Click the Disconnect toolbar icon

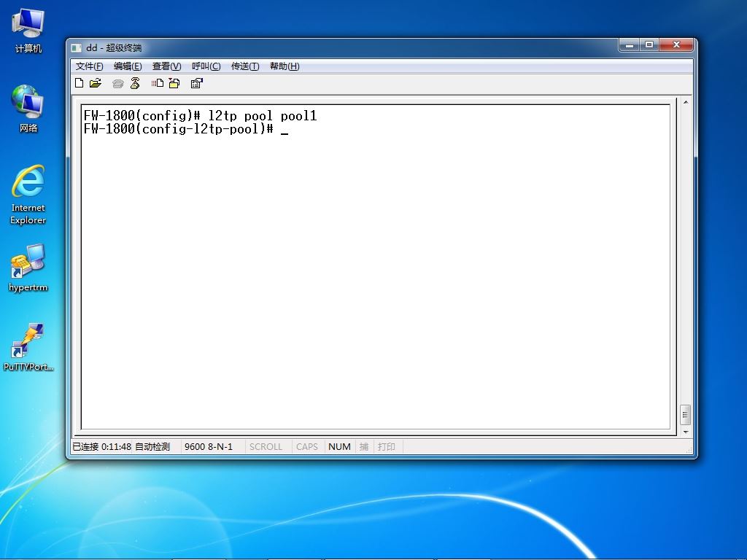(x=135, y=83)
